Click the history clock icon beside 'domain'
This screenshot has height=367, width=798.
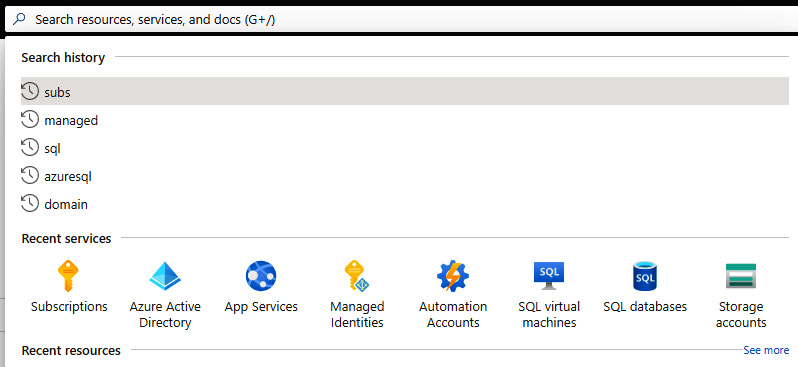(30, 204)
